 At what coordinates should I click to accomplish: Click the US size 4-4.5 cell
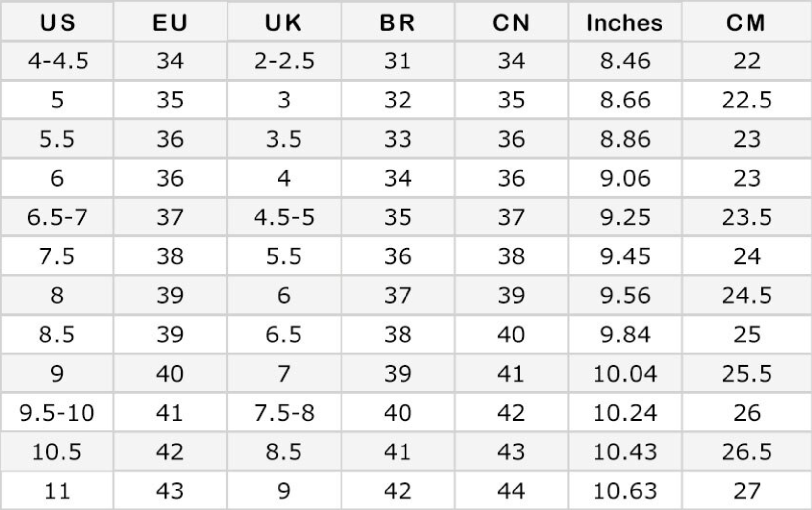pos(58,61)
